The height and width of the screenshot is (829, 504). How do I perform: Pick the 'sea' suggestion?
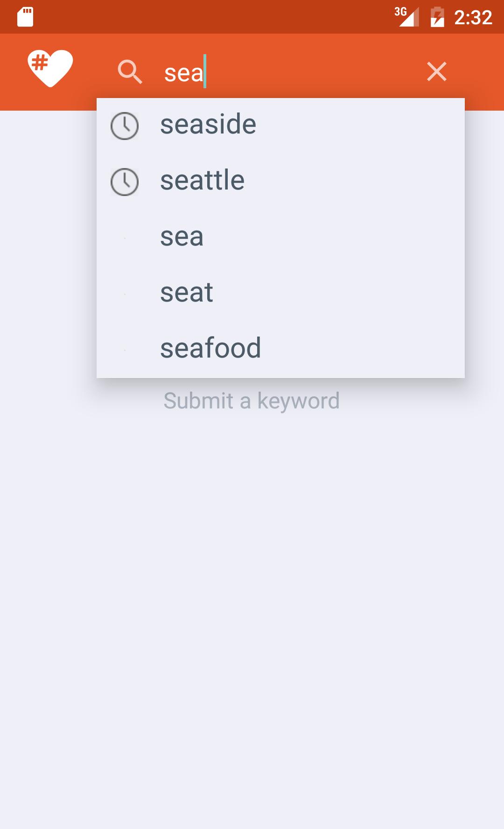click(182, 237)
